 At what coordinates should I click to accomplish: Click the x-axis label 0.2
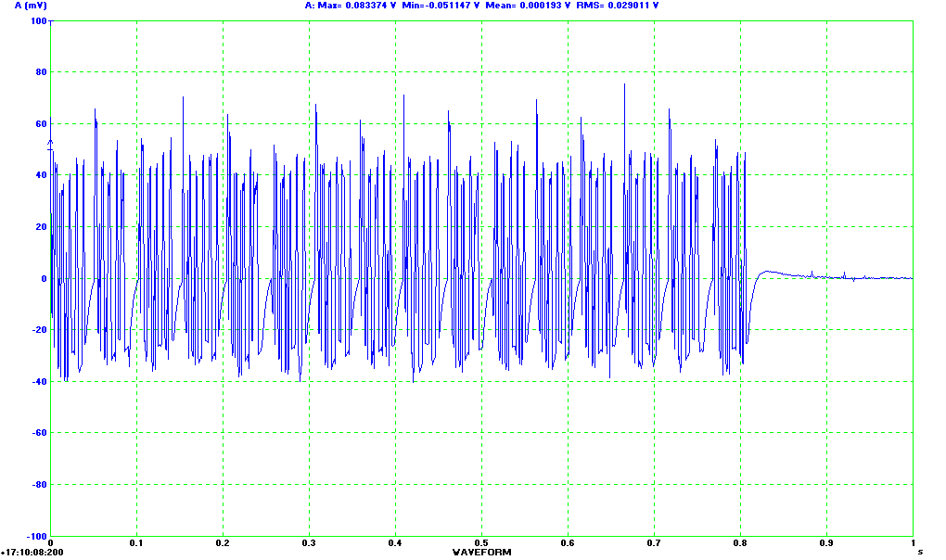tap(224, 543)
